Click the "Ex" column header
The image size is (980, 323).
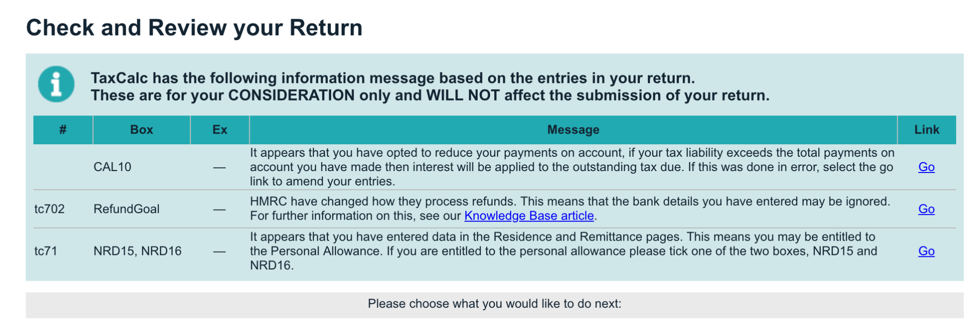coord(220,130)
